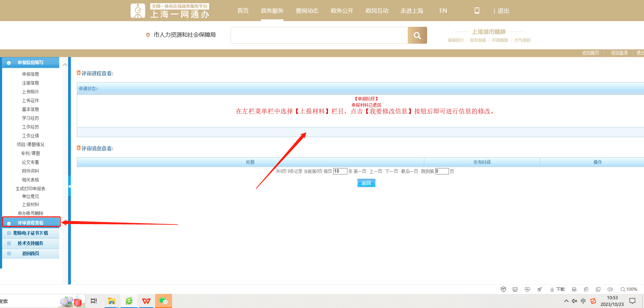Open the 政务服务 navigation tab
644x308 pixels.
pos(272,11)
